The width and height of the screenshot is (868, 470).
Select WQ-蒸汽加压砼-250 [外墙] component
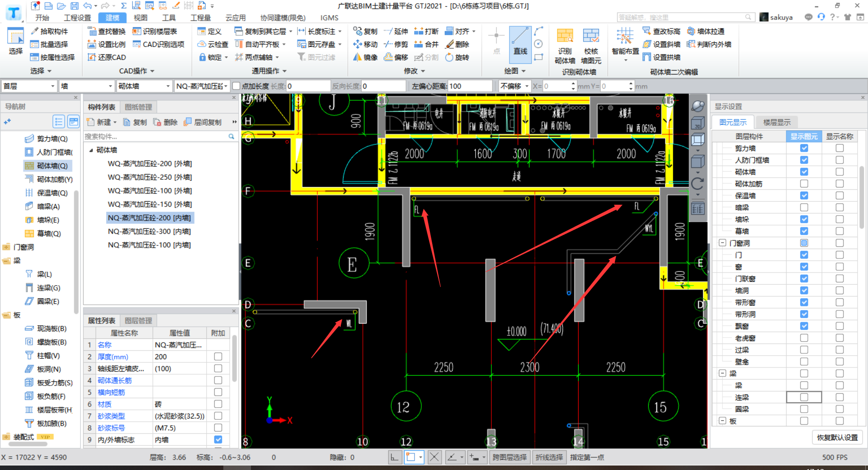[x=150, y=177]
